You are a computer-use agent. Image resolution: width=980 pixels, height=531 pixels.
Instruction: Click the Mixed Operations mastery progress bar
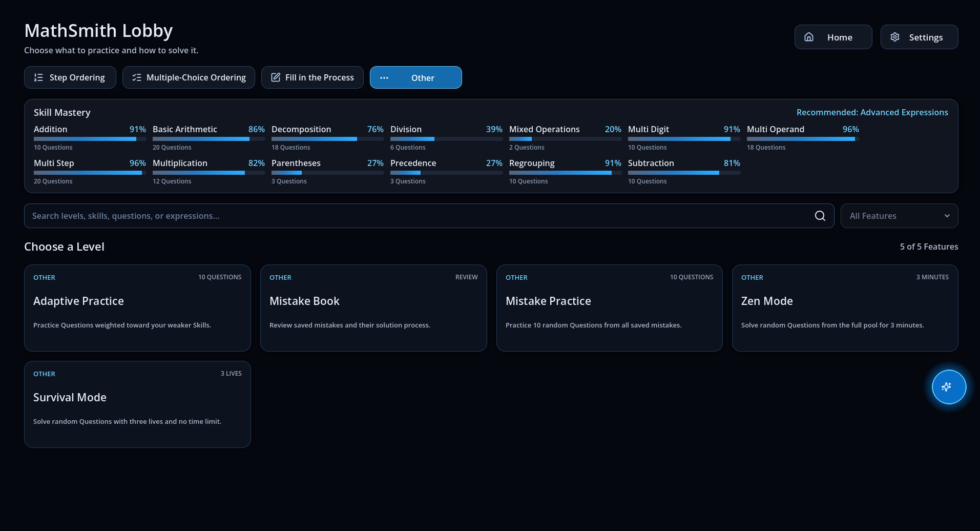[566, 139]
